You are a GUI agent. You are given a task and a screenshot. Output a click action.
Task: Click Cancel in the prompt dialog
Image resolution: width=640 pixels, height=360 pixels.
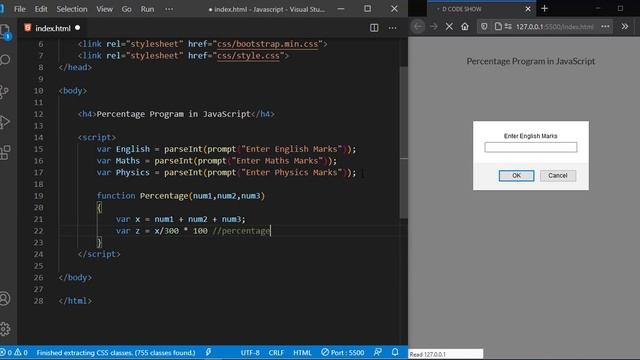(x=558, y=176)
